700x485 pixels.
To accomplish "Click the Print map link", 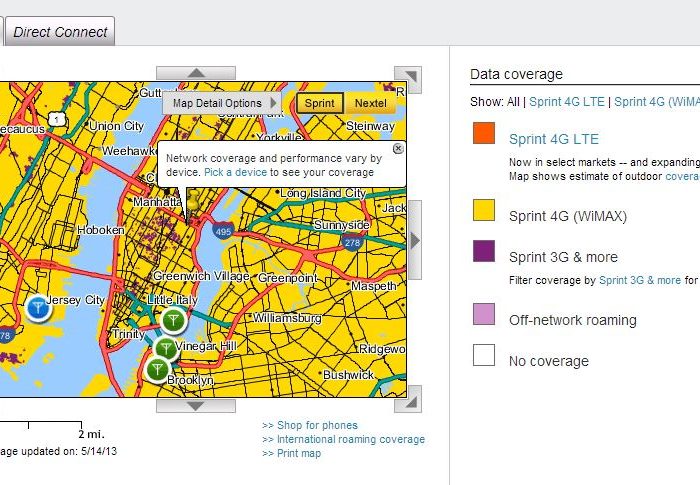I will coord(291,453).
